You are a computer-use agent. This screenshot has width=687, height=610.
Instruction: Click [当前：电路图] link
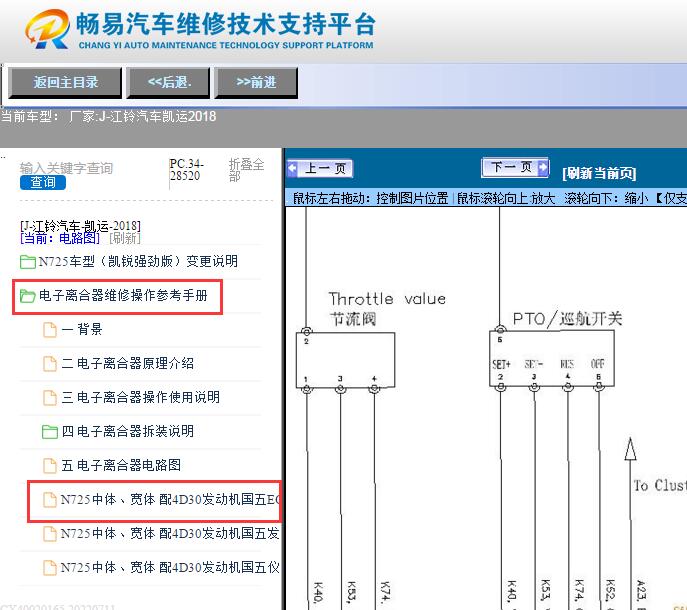click(x=60, y=238)
